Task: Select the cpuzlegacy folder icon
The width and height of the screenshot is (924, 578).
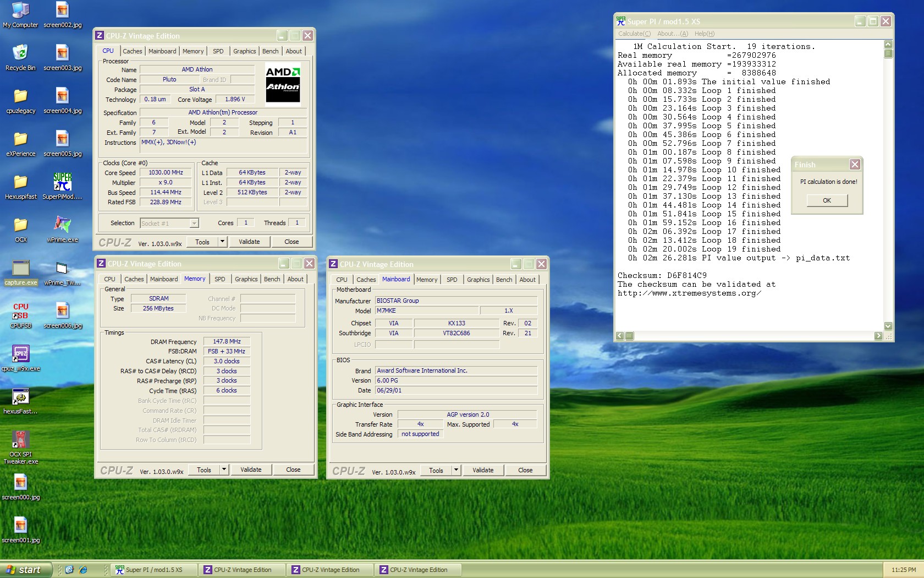Action: [x=20, y=100]
